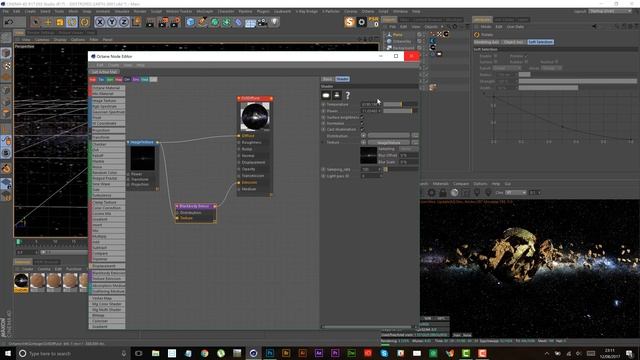Click the coordinate system icon
The height and width of the screenshot is (360, 640).
click(136, 22)
